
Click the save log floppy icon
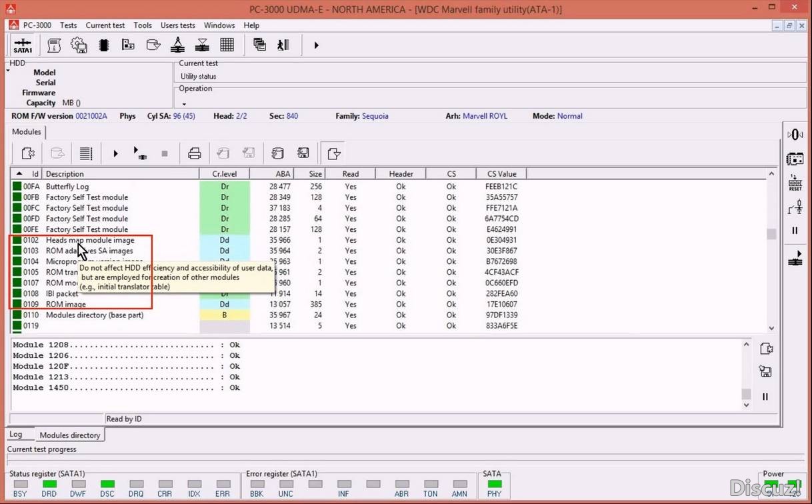pos(765,372)
